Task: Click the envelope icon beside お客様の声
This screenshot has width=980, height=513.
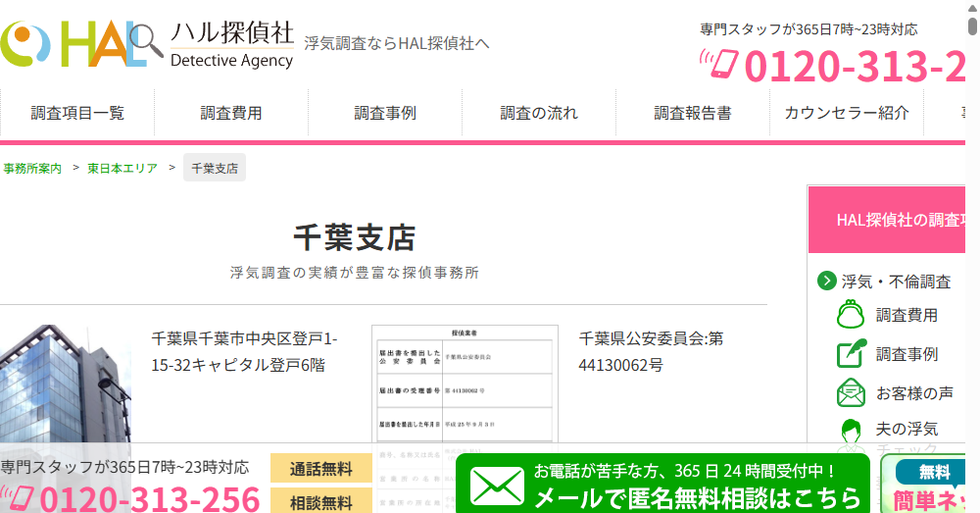Action: [x=851, y=392]
